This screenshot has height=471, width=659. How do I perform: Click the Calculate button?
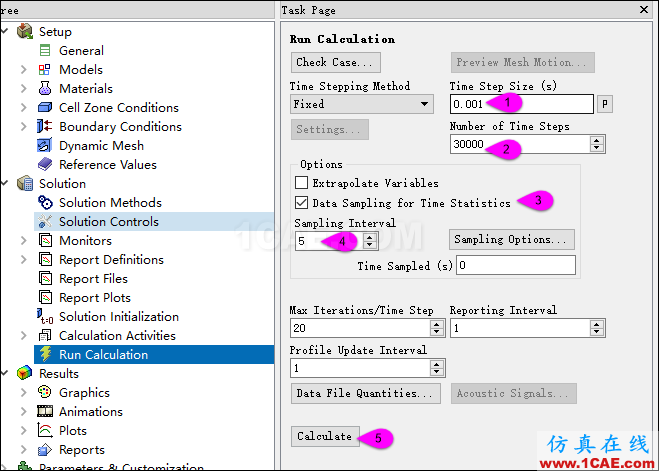tap(325, 436)
